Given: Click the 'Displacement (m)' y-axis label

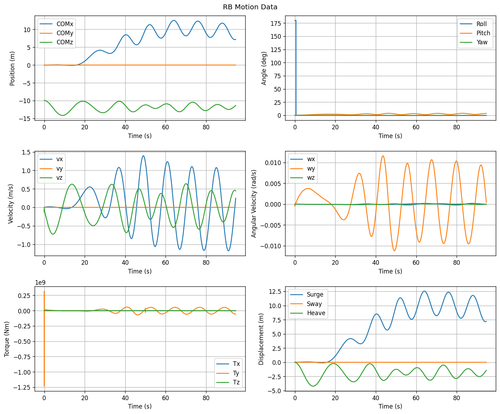Looking at the screenshot, I should pyautogui.click(x=261, y=339).
